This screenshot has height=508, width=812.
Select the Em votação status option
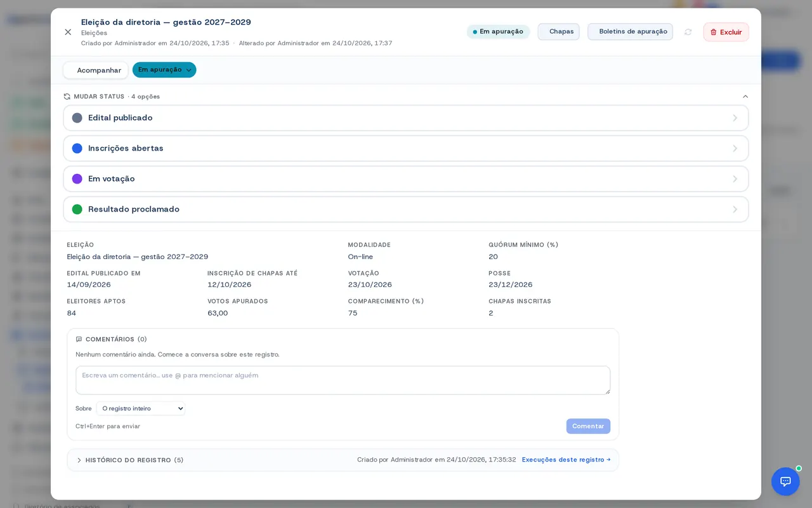coord(406,179)
